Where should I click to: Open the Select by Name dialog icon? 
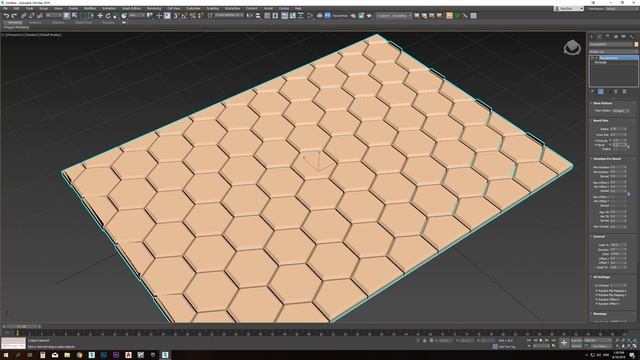pyautogui.click(x=74, y=16)
